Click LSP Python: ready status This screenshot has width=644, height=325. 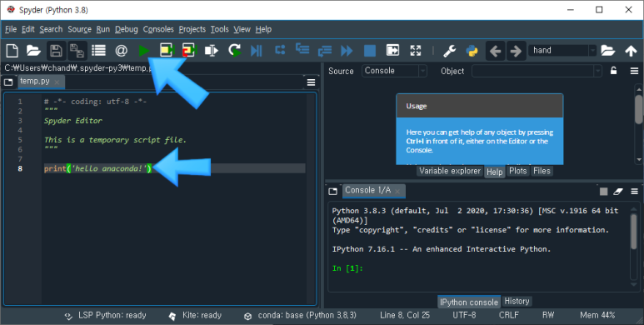coord(105,316)
